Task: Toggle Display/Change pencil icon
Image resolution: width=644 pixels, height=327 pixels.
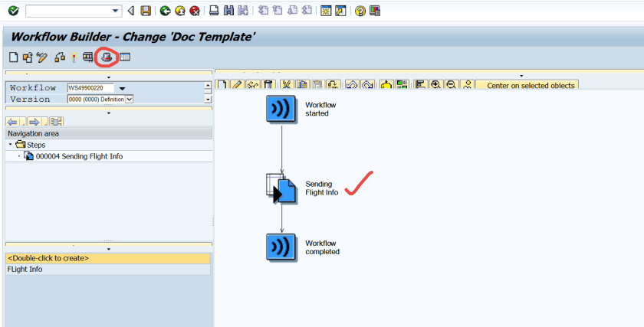Action: click(42, 57)
